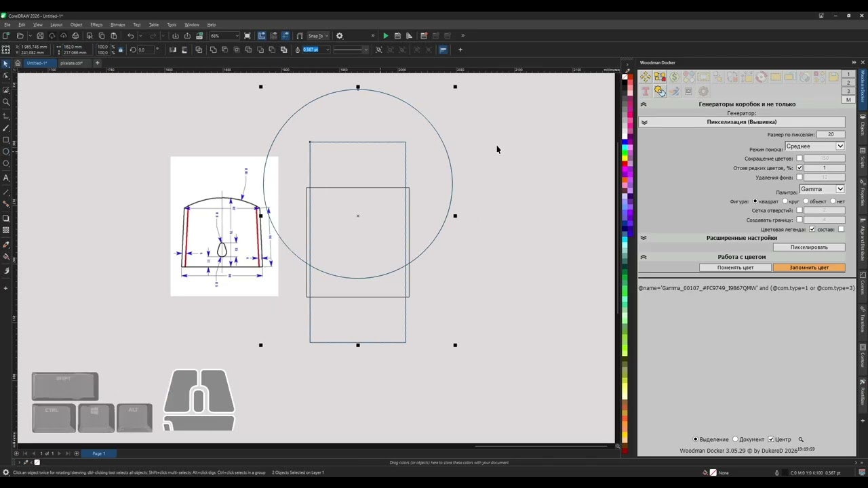Click the red T text icon in docker
The height and width of the screenshot is (488, 868).
pyautogui.click(x=645, y=91)
